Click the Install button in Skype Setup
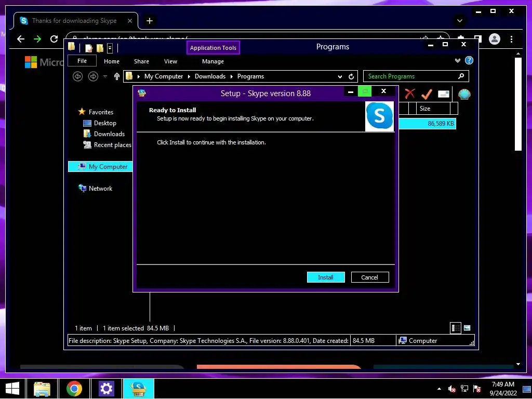The width and height of the screenshot is (532, 399). point(326,277)
